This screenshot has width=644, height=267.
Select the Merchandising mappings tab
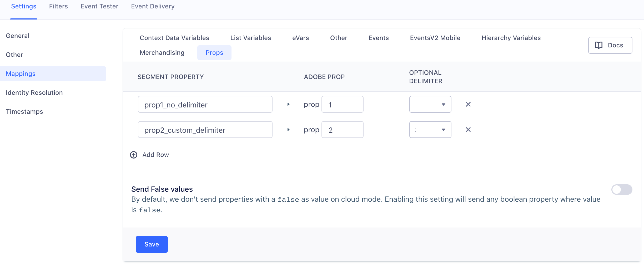click(x=162, y=53)
